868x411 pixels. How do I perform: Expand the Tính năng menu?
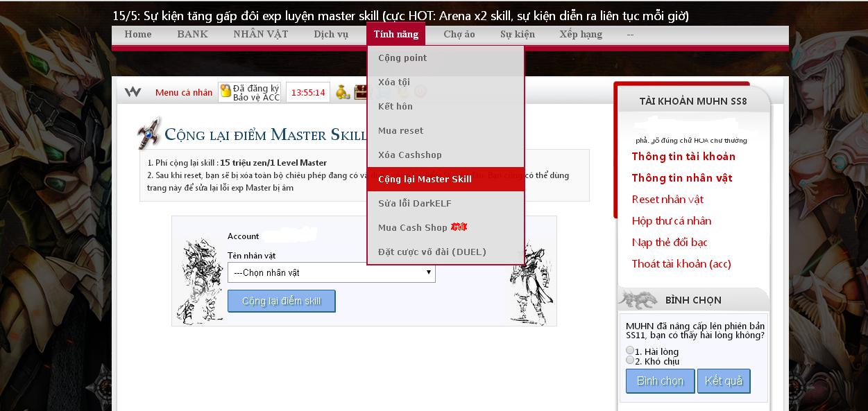(395, 34)
